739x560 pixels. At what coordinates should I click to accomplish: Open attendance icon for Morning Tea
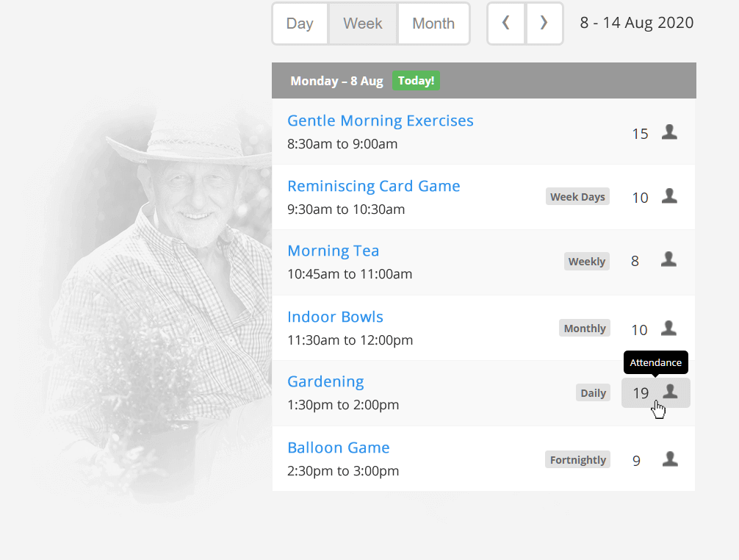pos(668,259)
